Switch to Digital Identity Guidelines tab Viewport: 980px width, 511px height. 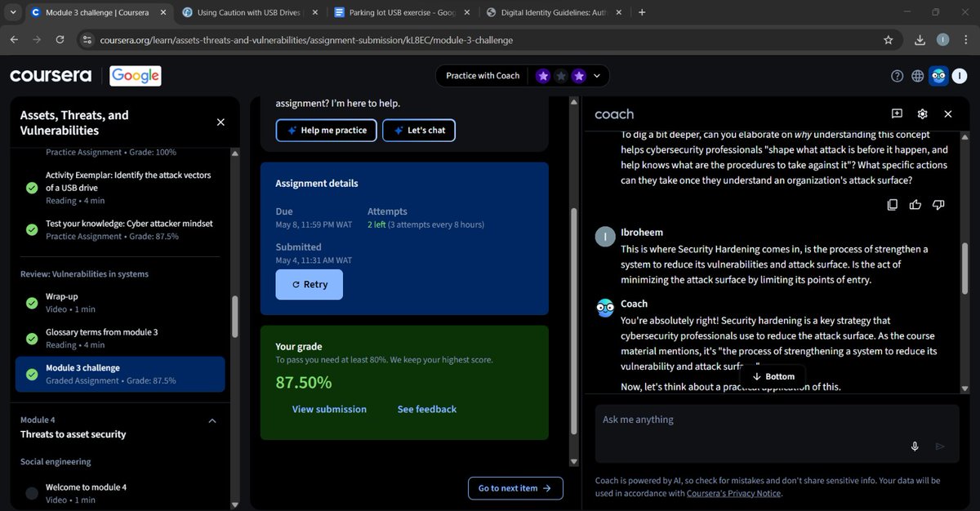(x=553, y=12)
